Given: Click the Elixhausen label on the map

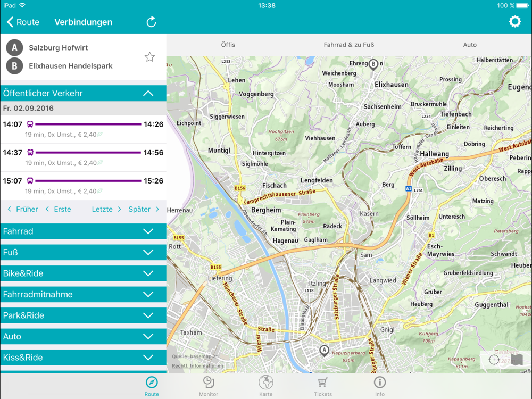Looking at the screenshot, I should pyautogui.click(x=392, y=85).
